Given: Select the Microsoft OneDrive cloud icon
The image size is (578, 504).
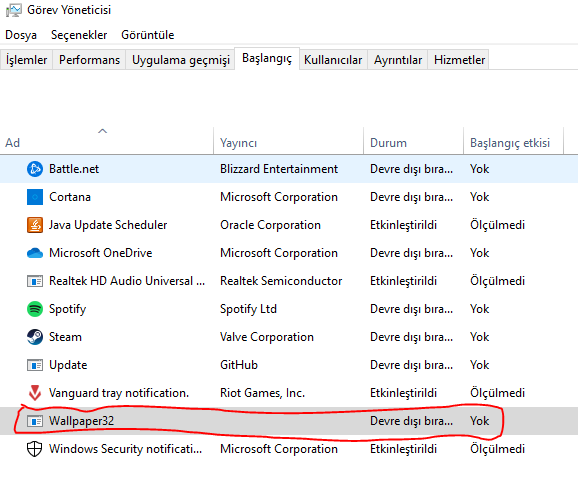Looking at the screenshot, I should click(x=35, y=253).
